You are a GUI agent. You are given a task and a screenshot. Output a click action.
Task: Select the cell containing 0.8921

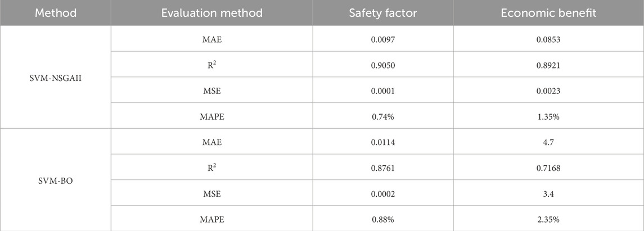coord(548,65)
